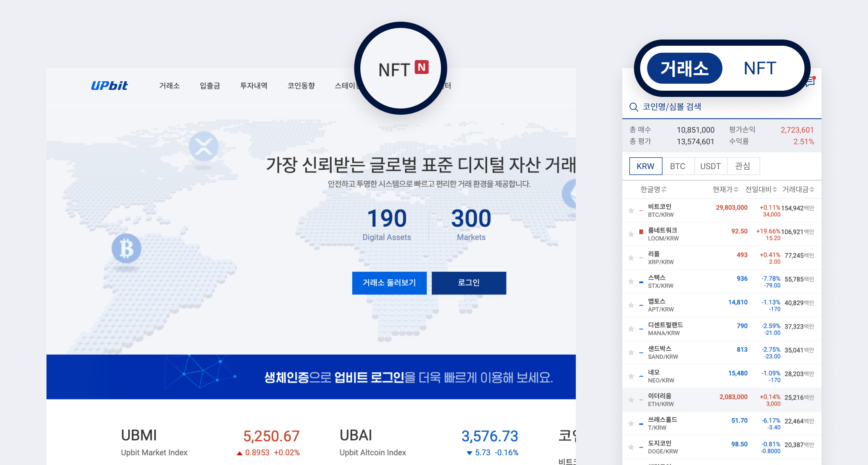Screen dimensions: 868x465
Task: Open the 쓰레스홀드 T/KRW row
Action: (722, 423)
